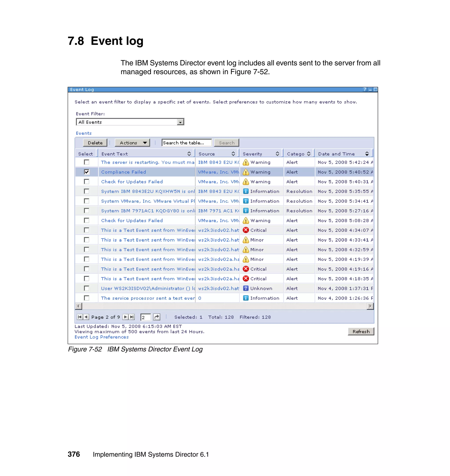The height and width of the screenshot is (476, 450).
Task: Click the horizontal scrollbar track
Action: click(x=224, y=306)
